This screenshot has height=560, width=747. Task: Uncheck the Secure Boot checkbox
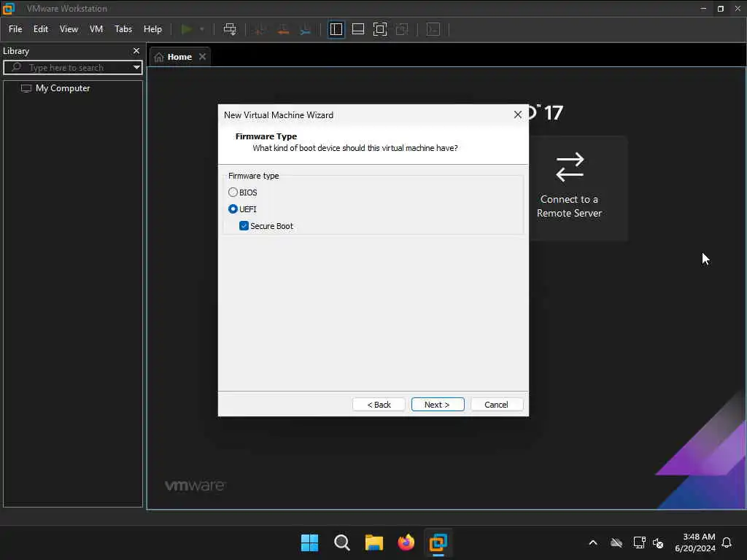pyautogui.click(x=244, y=226)
